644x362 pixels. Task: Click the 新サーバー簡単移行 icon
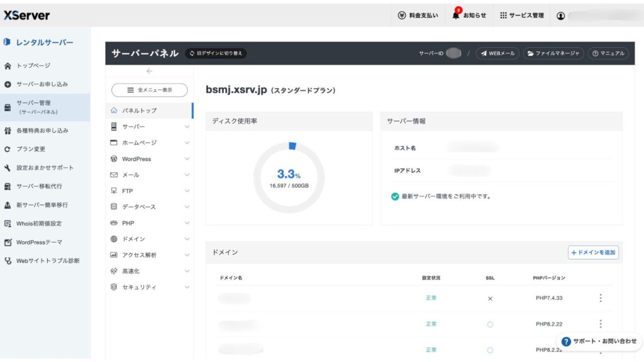pyautogui.click(x=8, y=205)
